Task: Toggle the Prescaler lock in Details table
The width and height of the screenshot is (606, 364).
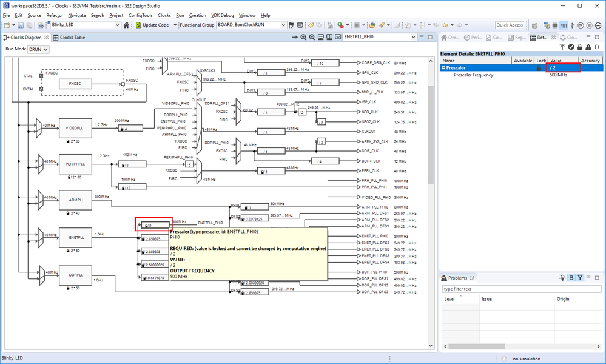Action: (x=539, y=67)
